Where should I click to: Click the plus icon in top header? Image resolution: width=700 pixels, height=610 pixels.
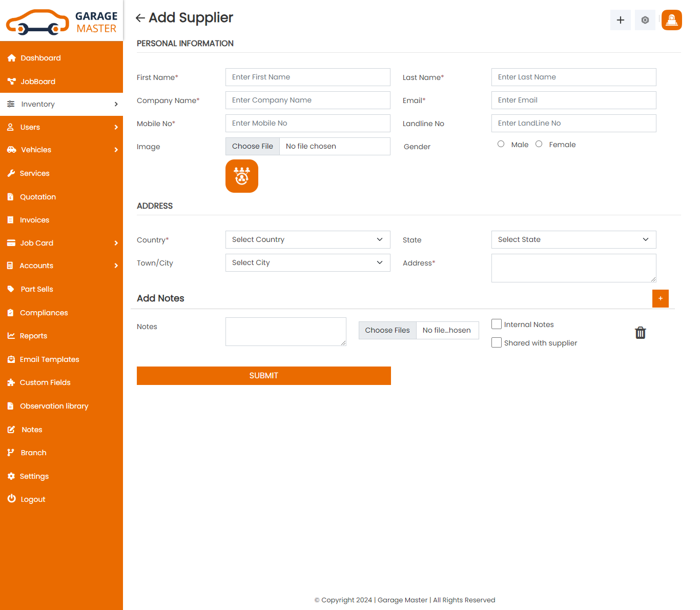click(620, 20)
